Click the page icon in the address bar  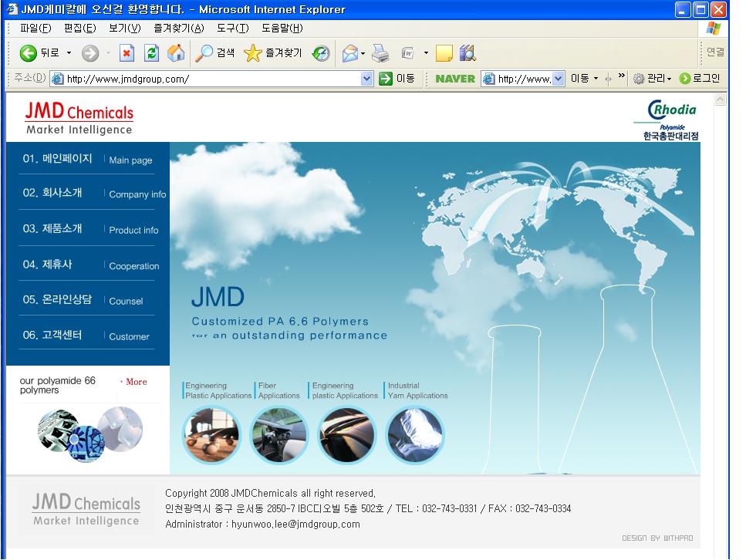(x=58, y=79)
